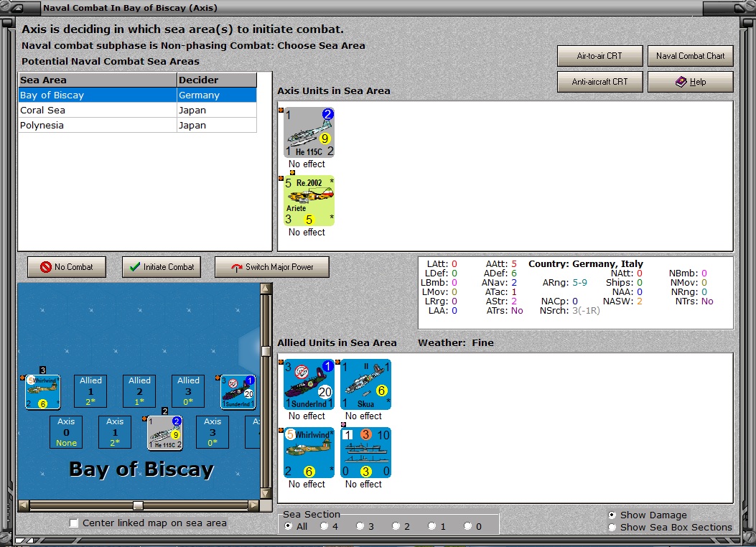756x547 pixels.
Task: Open Help for naval combat
Action: [690, 82]
